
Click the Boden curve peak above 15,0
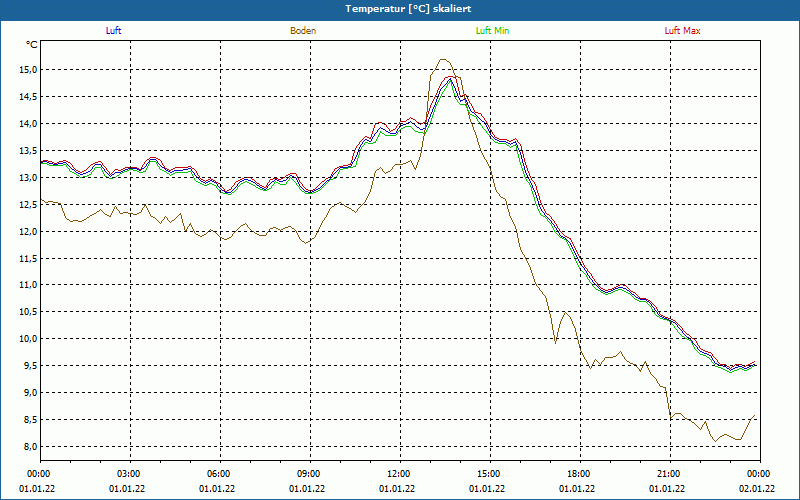(x=443, y=60)
